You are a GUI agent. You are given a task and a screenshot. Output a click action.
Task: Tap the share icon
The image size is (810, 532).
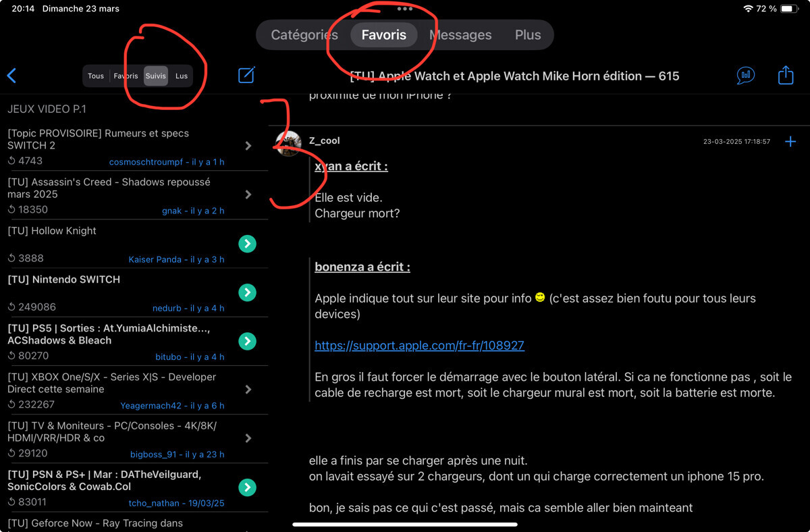tap(786, 74)
